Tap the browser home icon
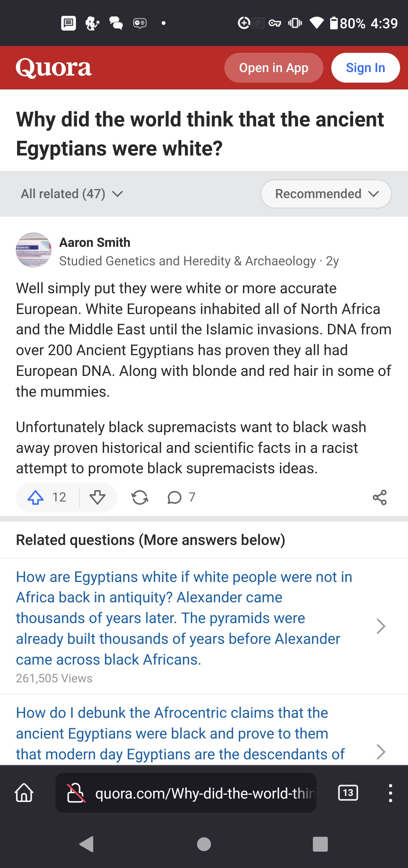The width and height of the screenshot is (408, 868). tap(24, 793)
